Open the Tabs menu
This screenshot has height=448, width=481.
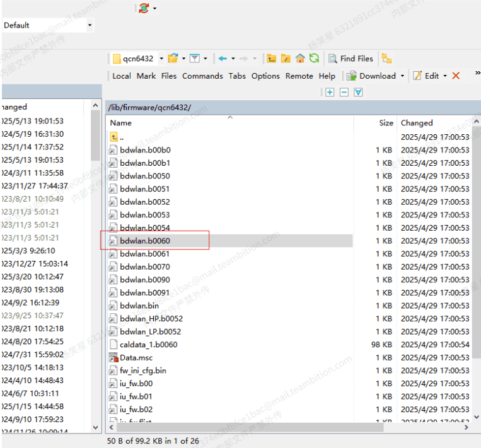(237, 76)
